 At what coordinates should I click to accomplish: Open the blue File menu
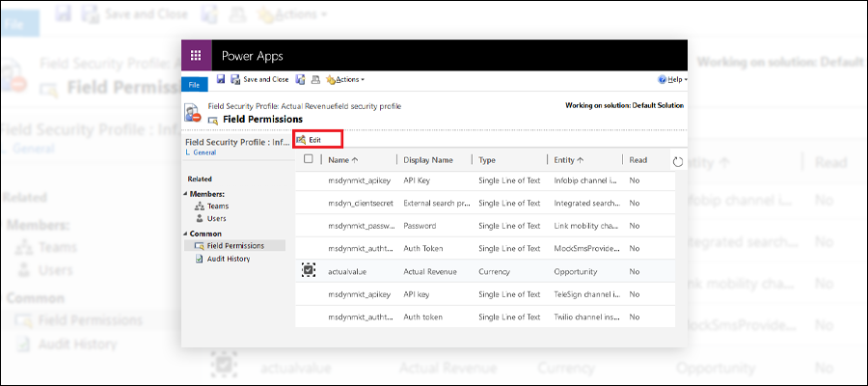(194, 85)
